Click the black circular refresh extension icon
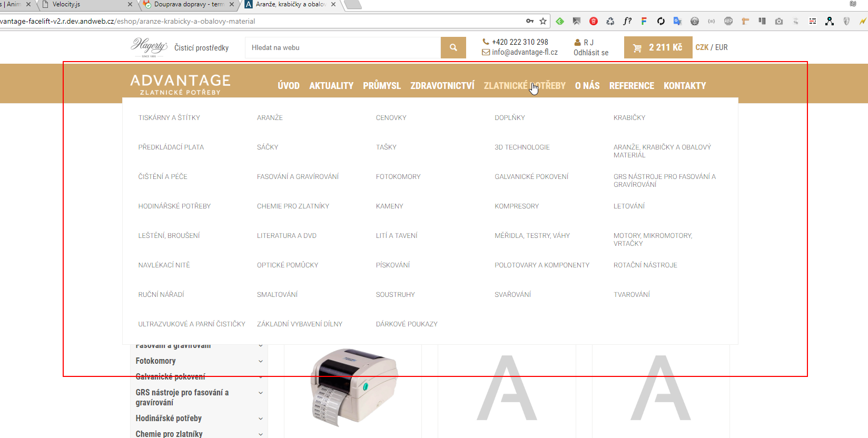868x438 pixels. [661, 21]
